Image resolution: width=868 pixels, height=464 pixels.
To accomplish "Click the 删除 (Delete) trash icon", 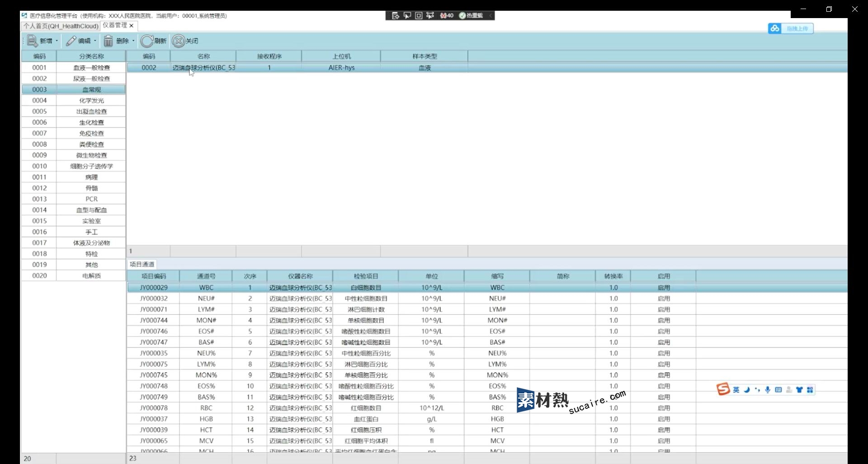I will [108, 41].
